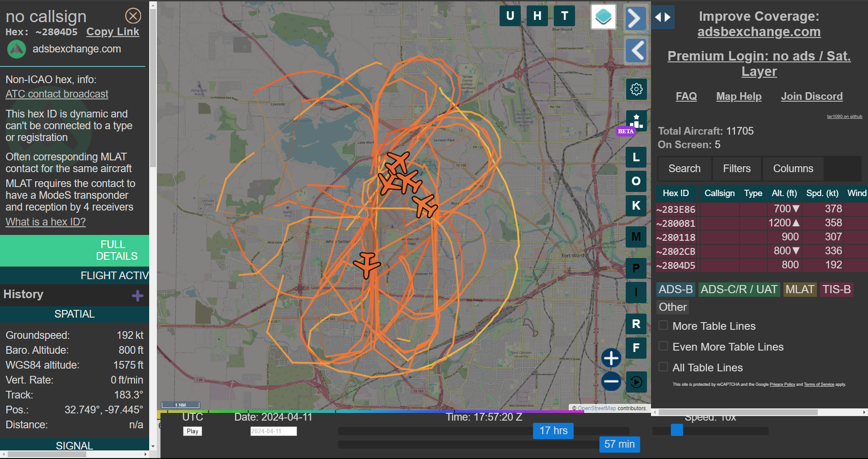Select the southwest aircraft icon on map
The width and height of the screenshot is (868, 459).
point(367,265)
